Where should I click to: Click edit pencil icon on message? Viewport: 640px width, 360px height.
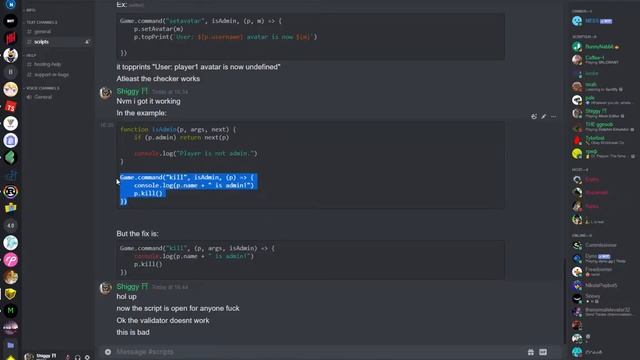click(x=544, y=117)
